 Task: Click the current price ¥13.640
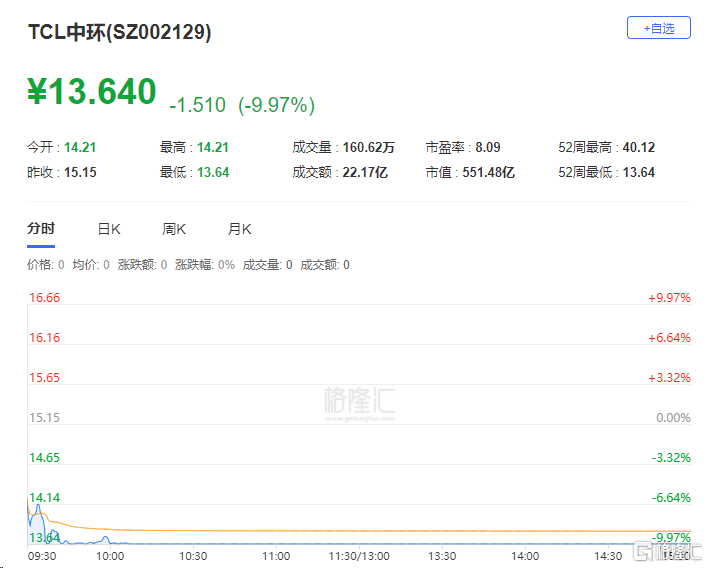click(x=92, y=92)
